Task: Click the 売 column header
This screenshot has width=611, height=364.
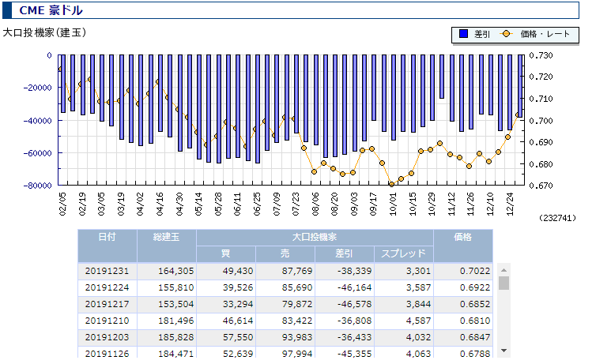Action: pos(285,253)
